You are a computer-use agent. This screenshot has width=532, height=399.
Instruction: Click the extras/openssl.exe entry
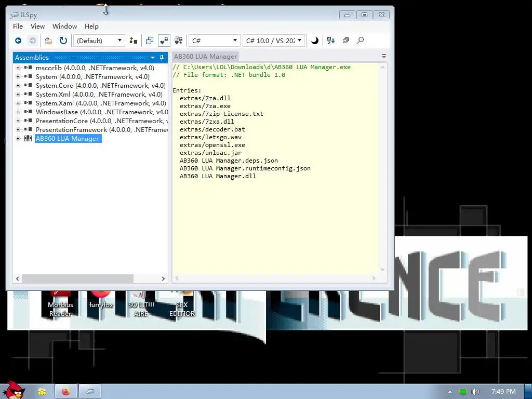[212, 145]
